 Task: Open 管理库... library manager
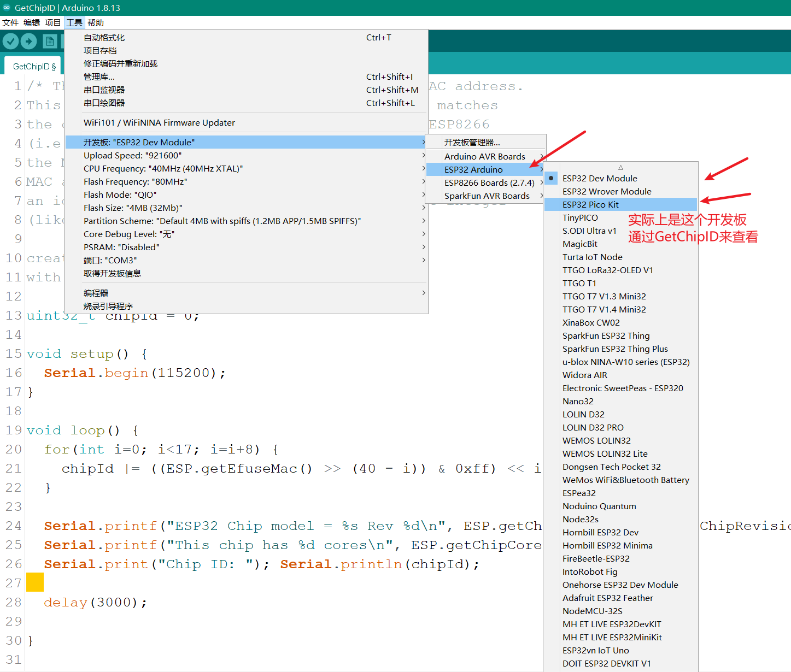point(246,76)
